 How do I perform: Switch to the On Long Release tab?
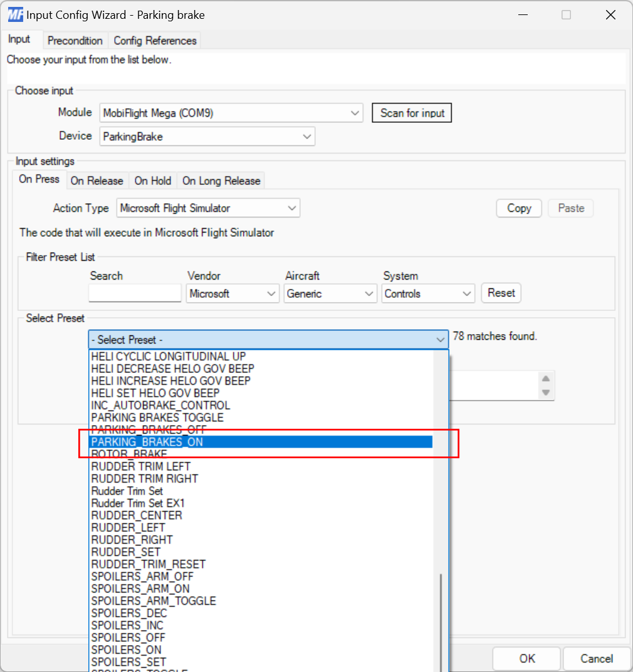tap(221, 181)
